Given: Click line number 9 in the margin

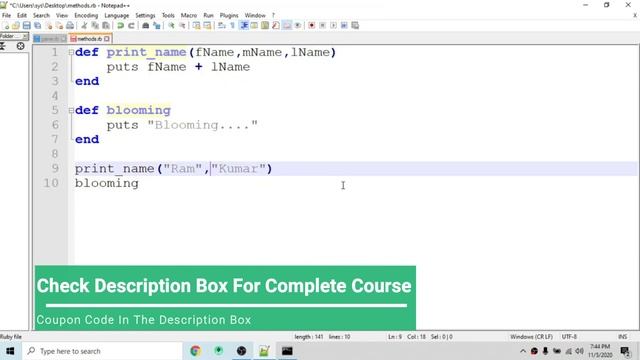Looking at the screenshot, I should click(x=55, y=168).
